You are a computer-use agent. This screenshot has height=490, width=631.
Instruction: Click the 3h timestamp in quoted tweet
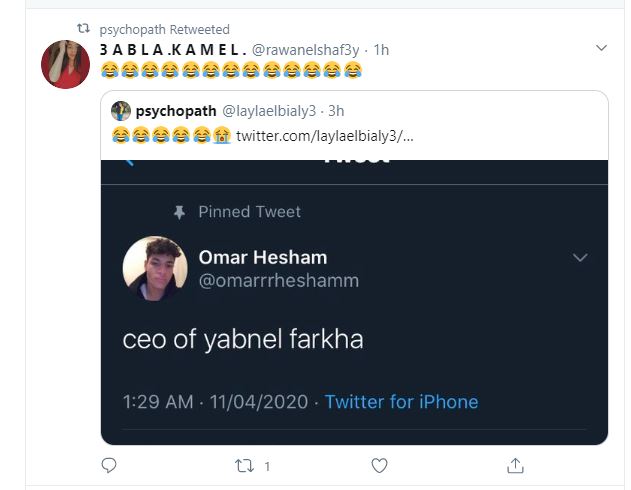point(336,111)
